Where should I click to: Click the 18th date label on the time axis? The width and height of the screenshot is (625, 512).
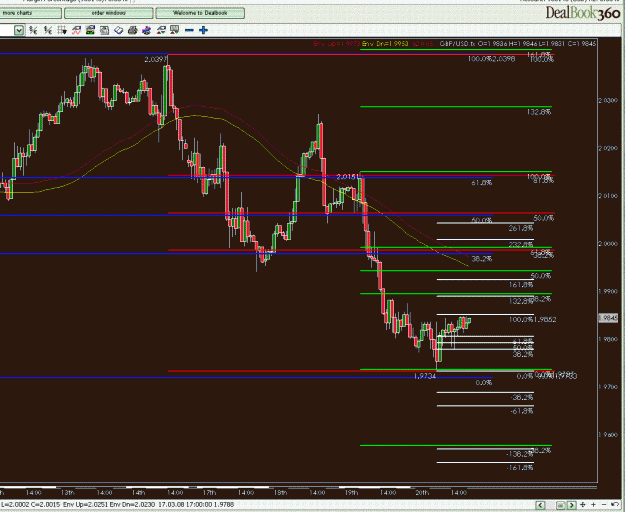click(x=281, y=492)
